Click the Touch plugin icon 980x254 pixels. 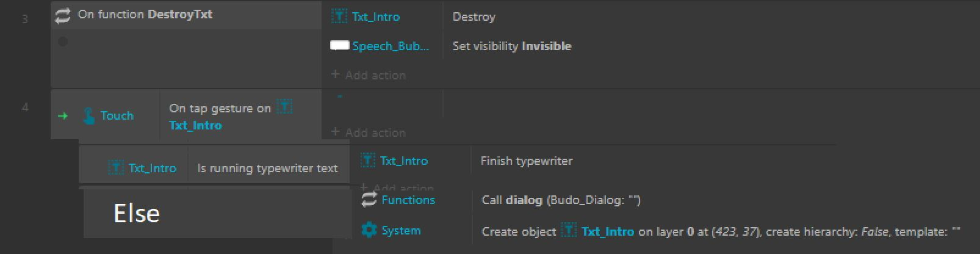(89, 115)
